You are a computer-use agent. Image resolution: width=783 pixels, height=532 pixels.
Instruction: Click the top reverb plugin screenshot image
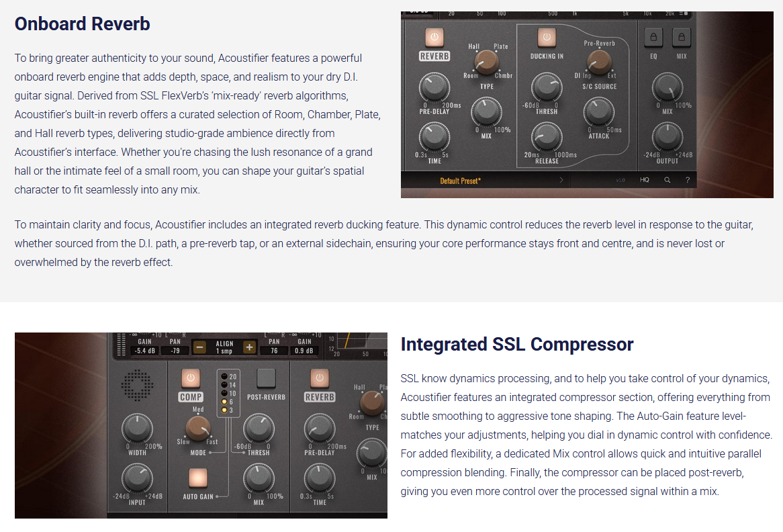click(587, 105)
